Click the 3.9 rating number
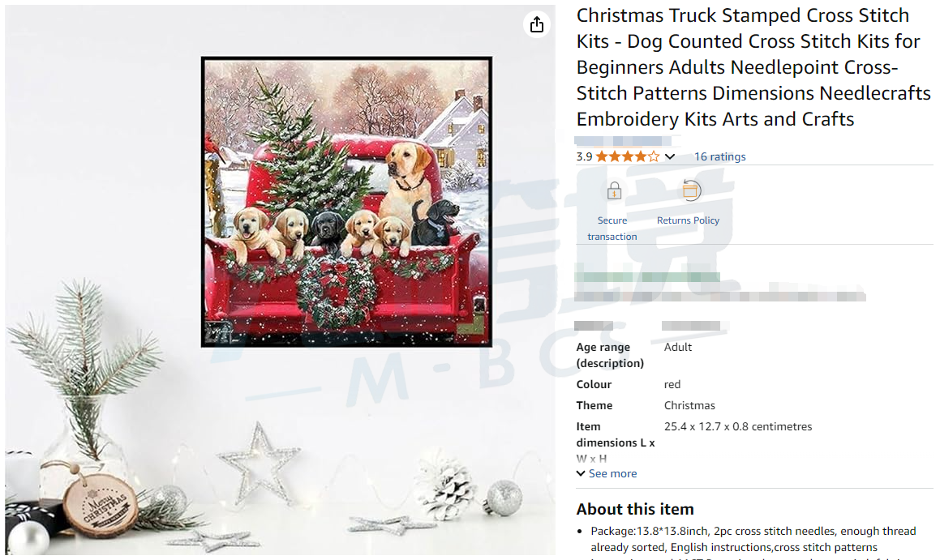 pos(584,157)
